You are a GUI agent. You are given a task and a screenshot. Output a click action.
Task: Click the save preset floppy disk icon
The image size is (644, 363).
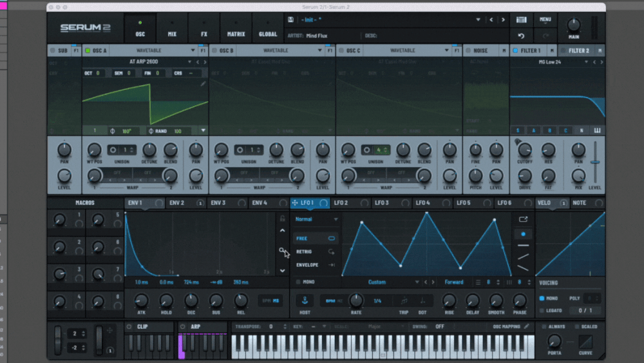[291, 20]
